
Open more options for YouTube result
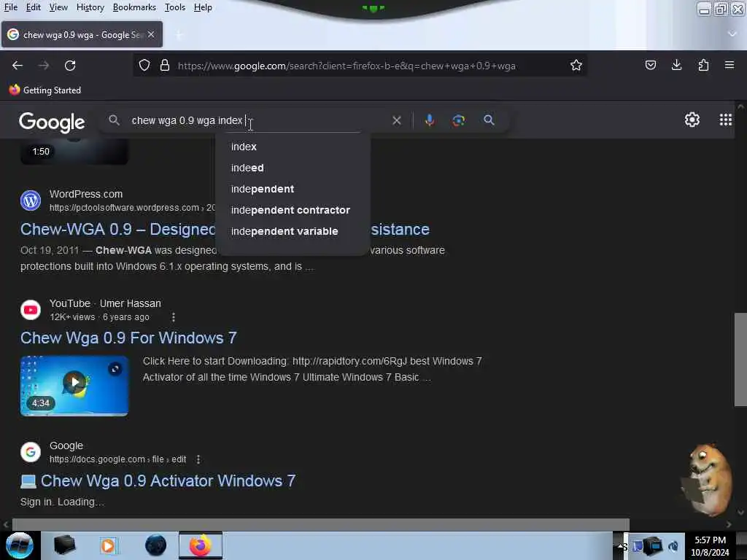(x=174, y=317)
